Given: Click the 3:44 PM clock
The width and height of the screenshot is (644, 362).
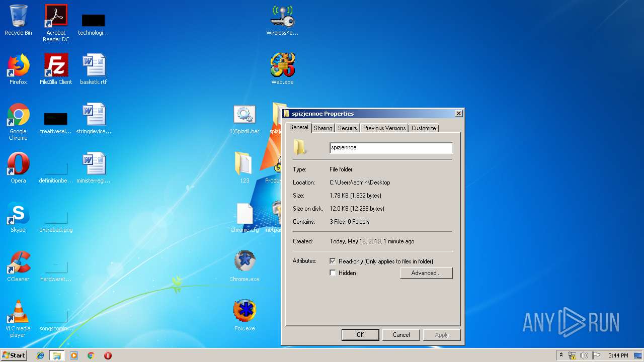Looking at the screenshot, I should pyautogui.click(x=618, y=355).
